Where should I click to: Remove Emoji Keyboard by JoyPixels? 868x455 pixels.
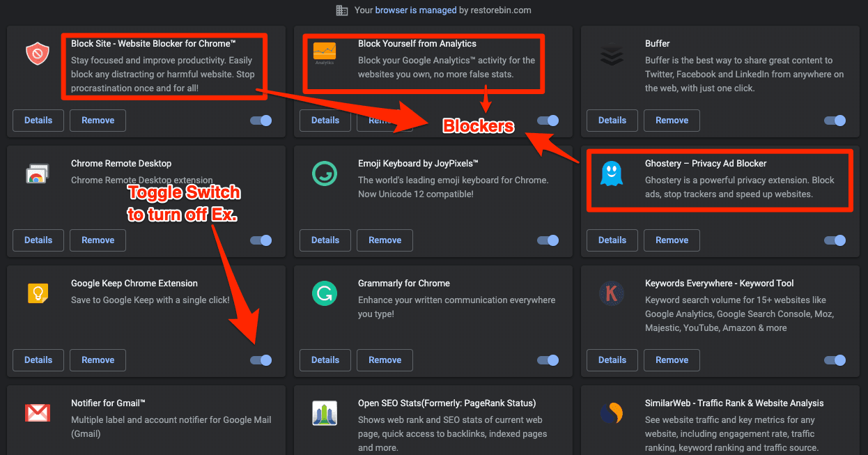(385, 240)
